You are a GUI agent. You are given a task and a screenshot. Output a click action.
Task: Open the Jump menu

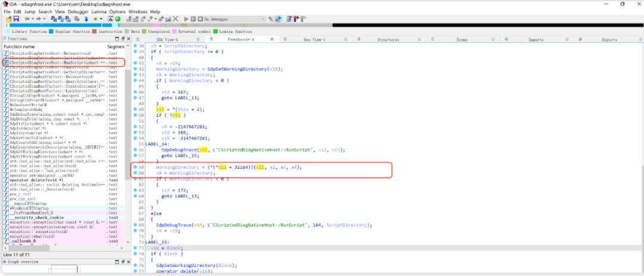[x=30, y=12]
